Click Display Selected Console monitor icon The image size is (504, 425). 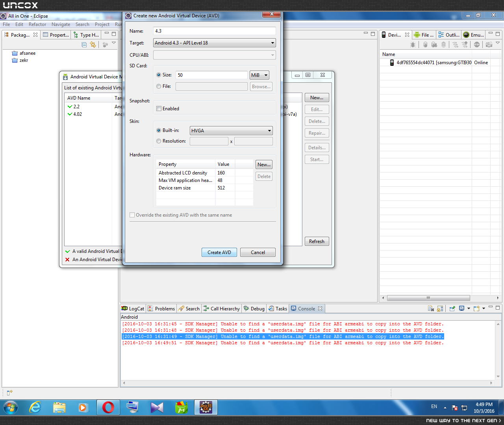(x=461, y=308)
